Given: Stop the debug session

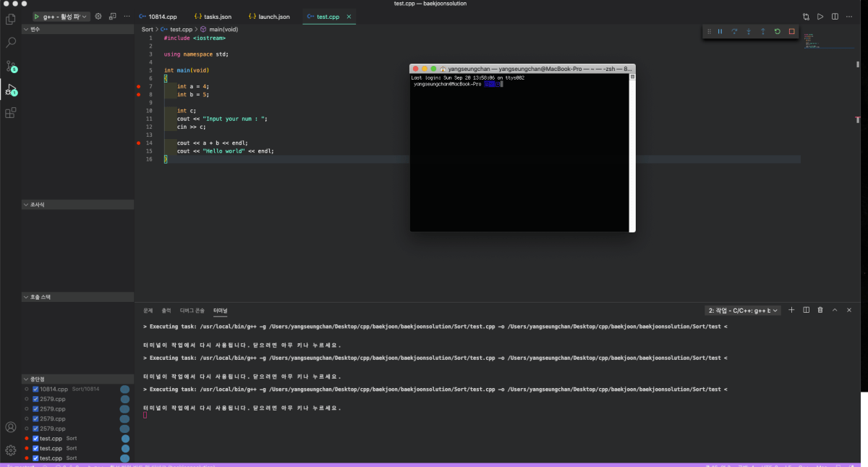Looking at the screenshot, I should tap(792, 31).
